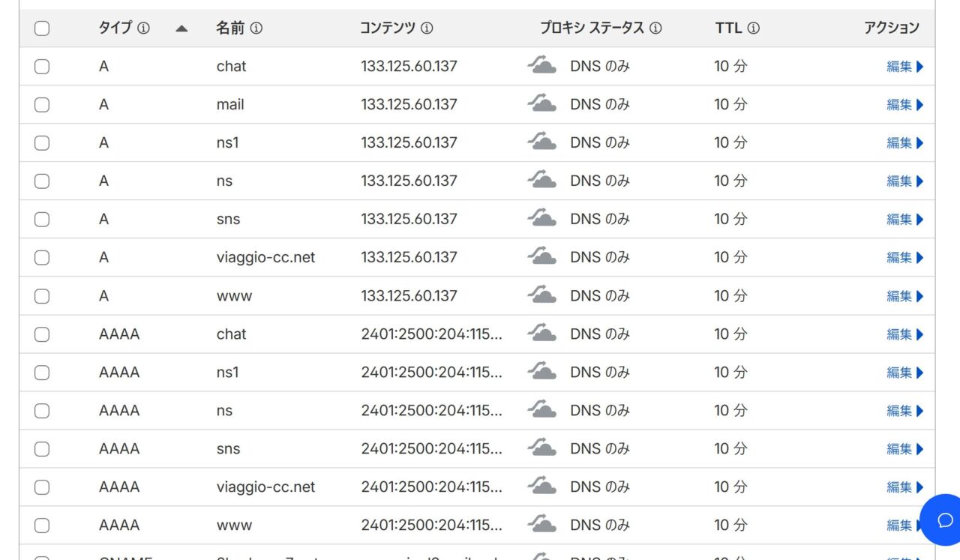Click the info icon next to 名前 header
The width and height of the screenshot is (960, 560).
click(x=256, y=28)
